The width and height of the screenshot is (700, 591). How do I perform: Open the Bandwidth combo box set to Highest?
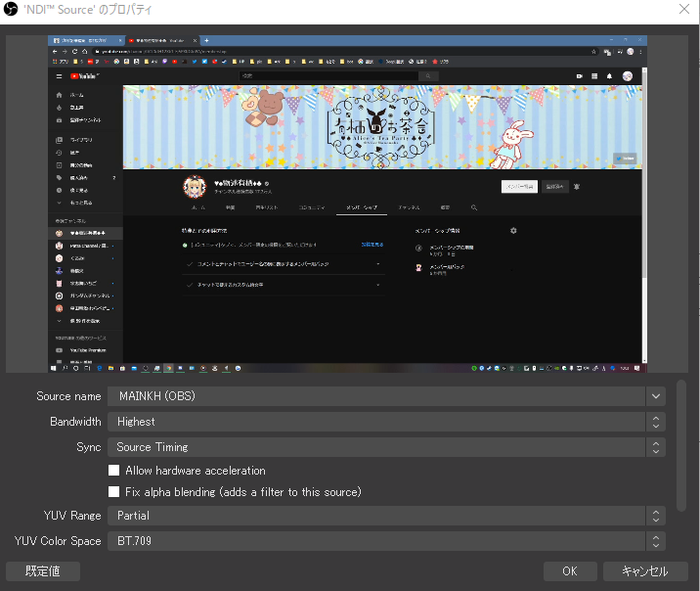click(386, 422)
